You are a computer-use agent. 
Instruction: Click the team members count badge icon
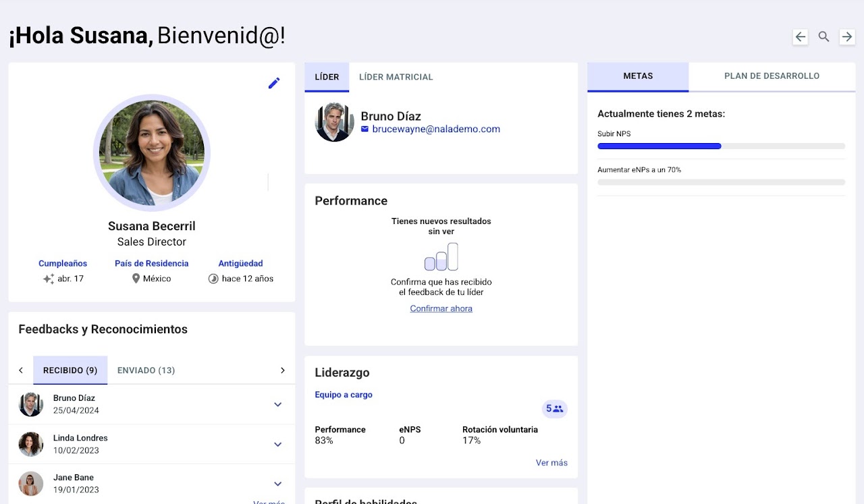[554, 408]
